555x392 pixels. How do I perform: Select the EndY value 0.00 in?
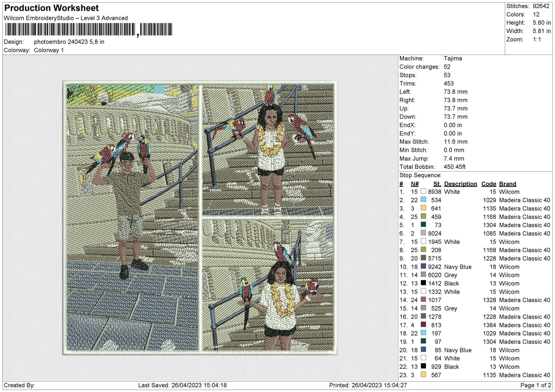pyautogui.click(x=453, y=134)
